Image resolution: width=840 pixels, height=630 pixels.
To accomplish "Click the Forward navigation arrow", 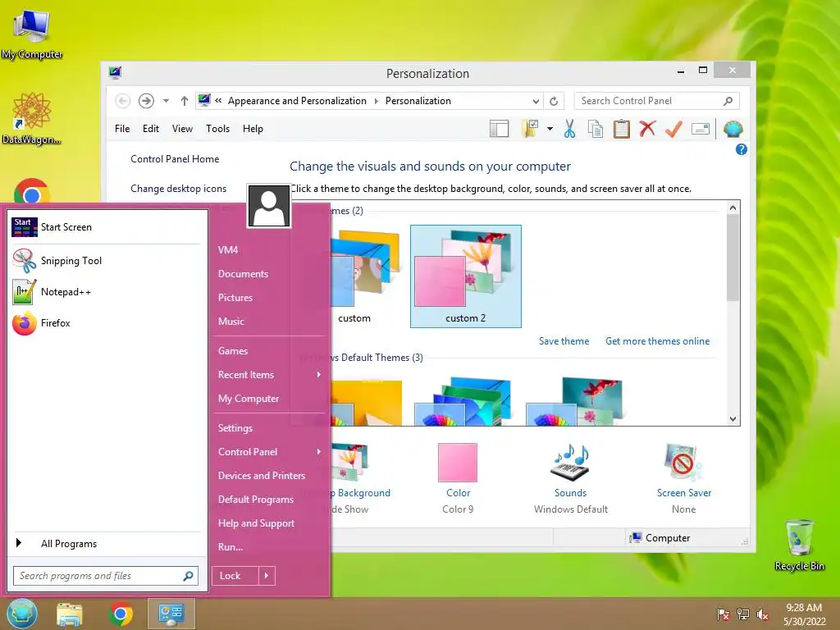I will tap(146, 101).
